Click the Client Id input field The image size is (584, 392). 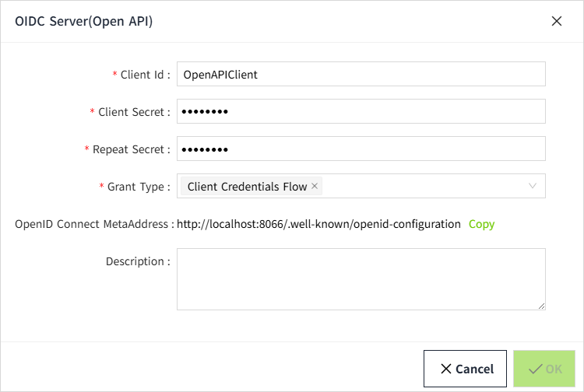(361, 75)
